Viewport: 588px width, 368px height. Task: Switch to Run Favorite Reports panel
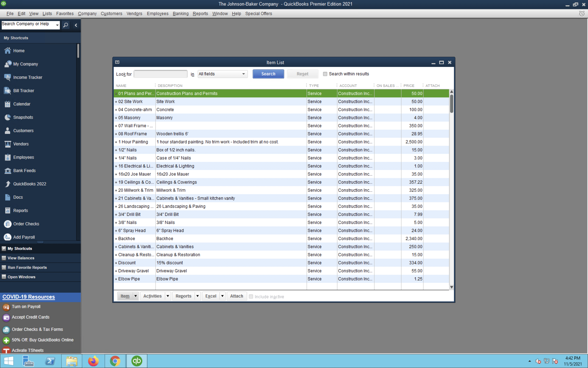[40, 267]
